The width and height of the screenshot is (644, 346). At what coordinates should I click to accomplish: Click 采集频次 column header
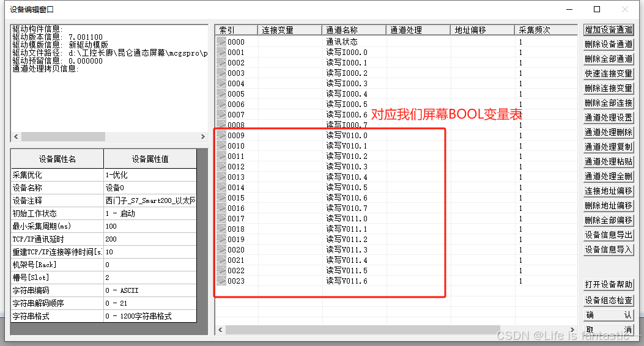[546, 30]
